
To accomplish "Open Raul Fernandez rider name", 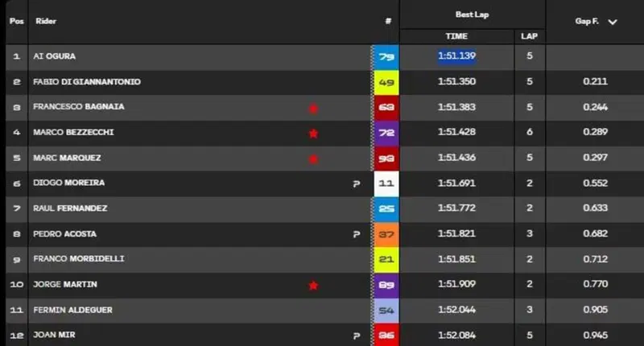I will point(70,208).
